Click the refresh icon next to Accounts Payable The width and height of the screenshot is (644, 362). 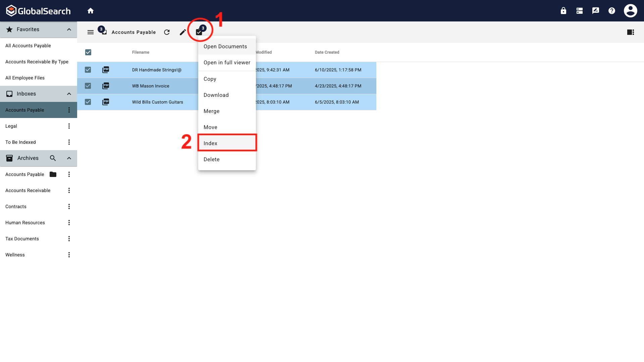[x=167, y=32]
